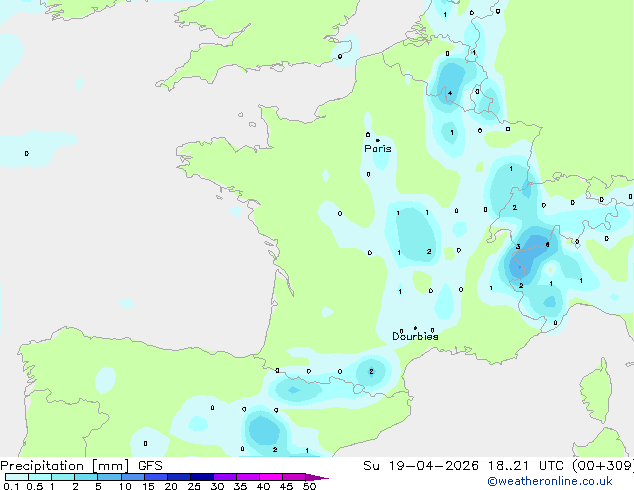Click the precipitation value 6 over the Alps
The image size is (634, 490).
tap(547, 245)
